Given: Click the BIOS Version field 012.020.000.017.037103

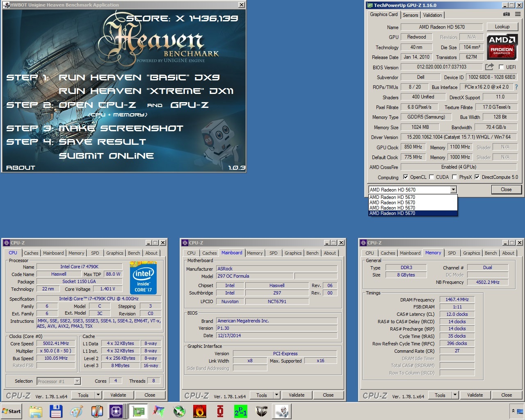Looking at the screenshot, I should tap(442, 67).
